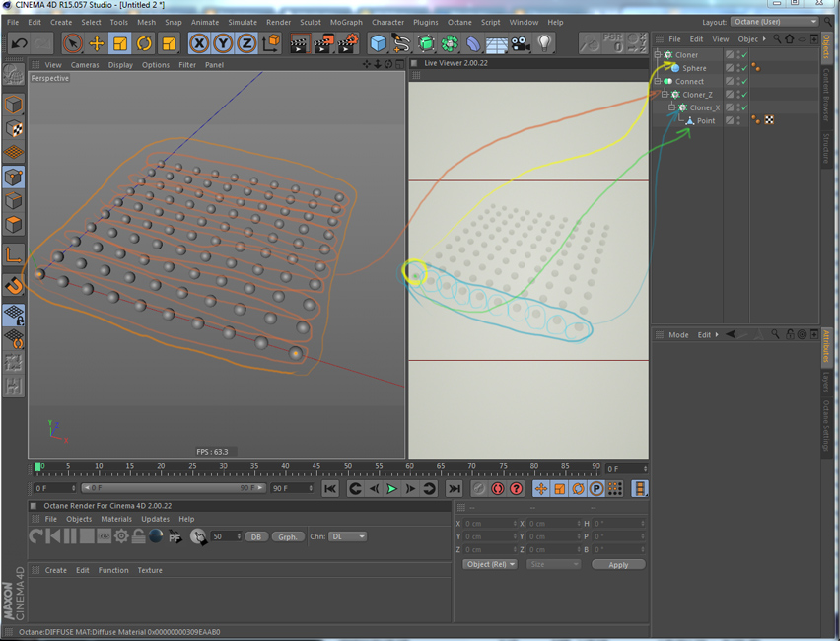Open the MoGraph menu
This screenshot has width=840, height=641.
coord(346,22)
